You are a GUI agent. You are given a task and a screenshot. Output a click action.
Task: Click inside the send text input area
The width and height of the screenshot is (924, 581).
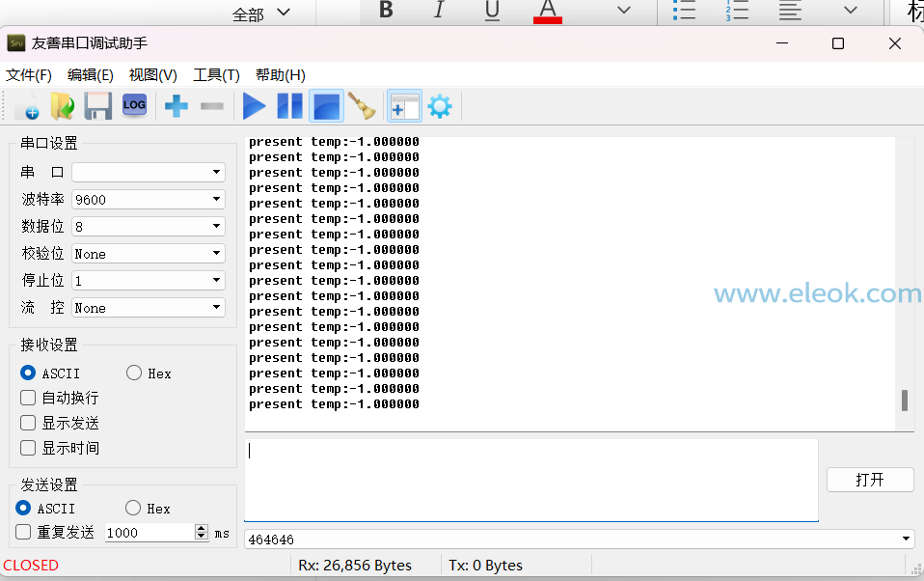click(x=531, y=480)
